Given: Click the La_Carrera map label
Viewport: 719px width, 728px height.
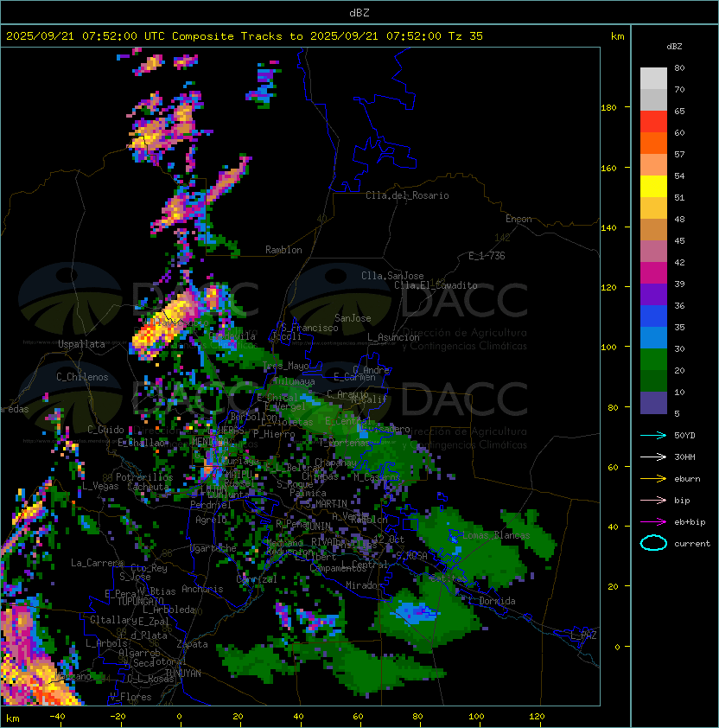Looking at the screenshot, I should pos(97,563).
